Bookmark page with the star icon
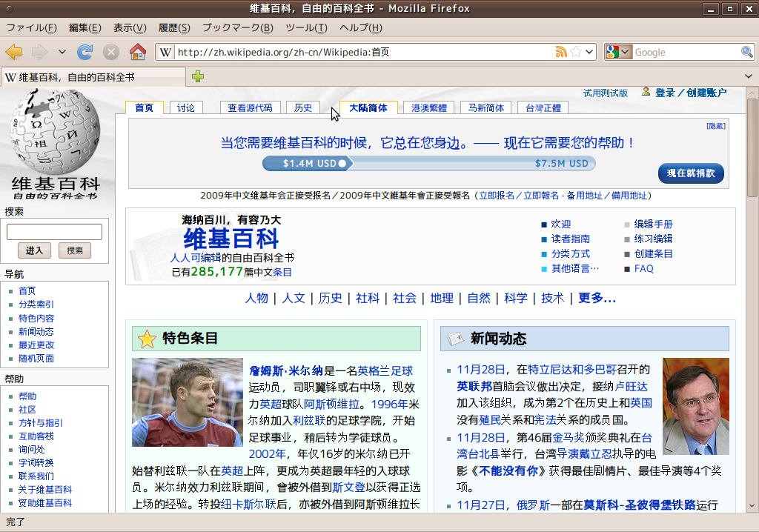The image size is (759, 532). (575, 52)
